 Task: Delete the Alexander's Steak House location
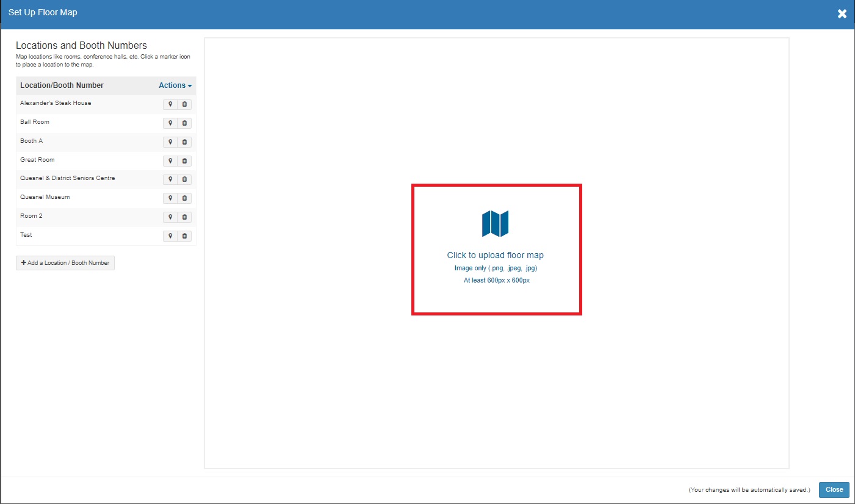point(184,104)
